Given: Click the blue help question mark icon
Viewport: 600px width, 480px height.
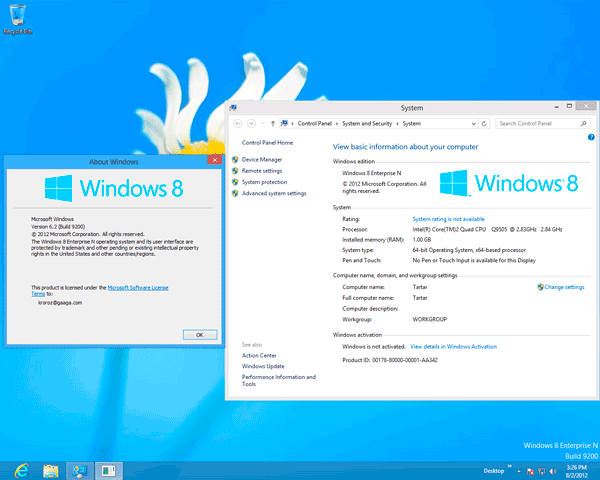Looking at the screenshot, I should click(x=591, y=137).
